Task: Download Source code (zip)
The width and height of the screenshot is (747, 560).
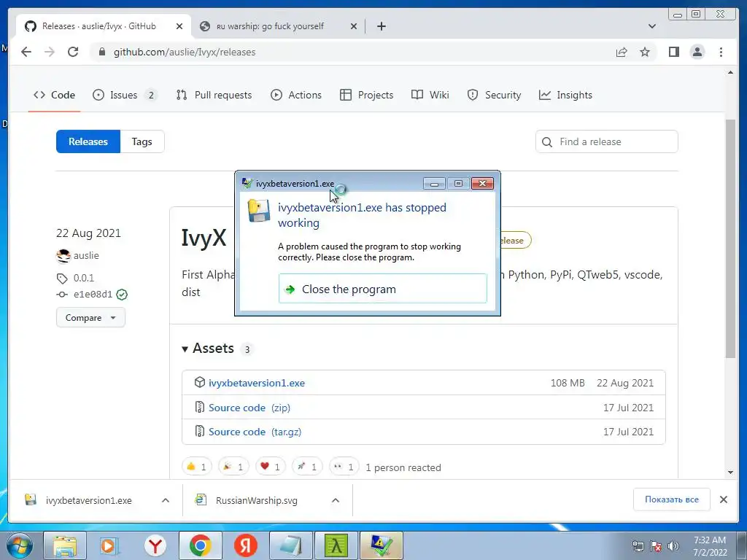Action: point(249,408)
